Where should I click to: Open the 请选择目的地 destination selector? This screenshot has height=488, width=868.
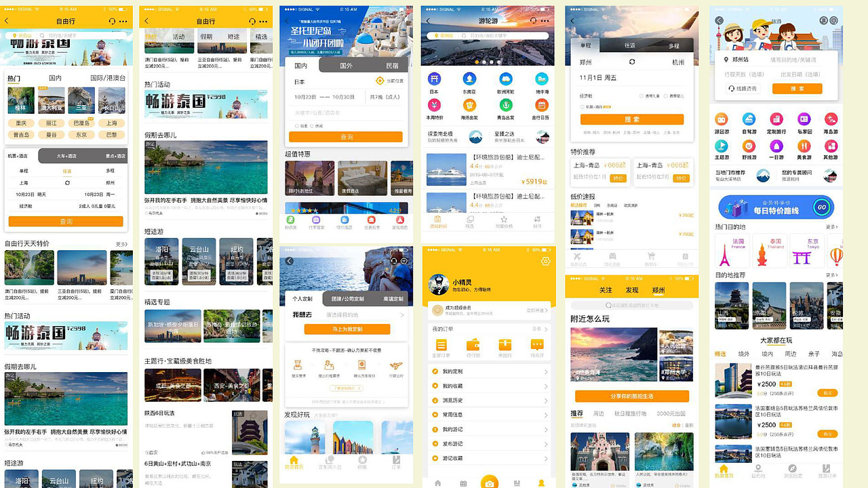pos(342,314)
